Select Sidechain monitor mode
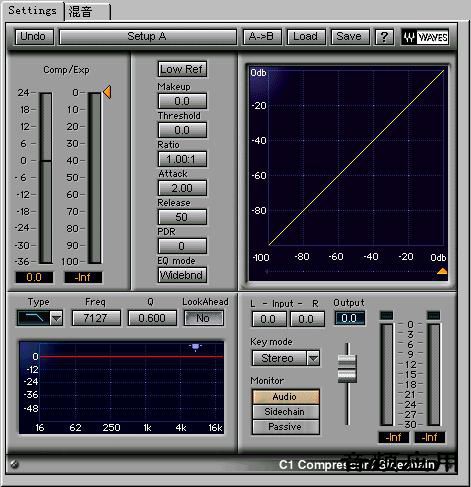 click(286, 412)
